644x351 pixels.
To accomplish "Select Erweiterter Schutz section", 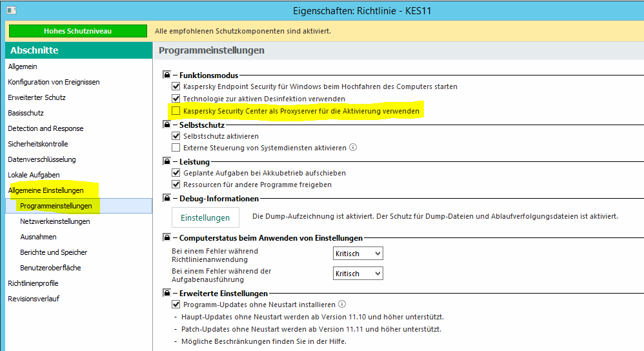I will point(37,97).
